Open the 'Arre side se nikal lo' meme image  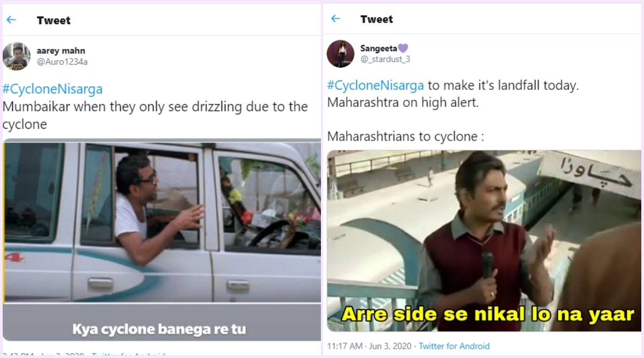[485, 240]
